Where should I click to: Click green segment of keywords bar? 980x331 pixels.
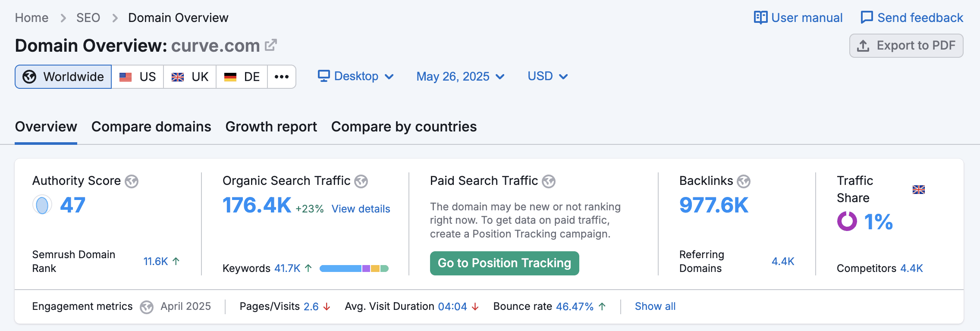click(384, 269)
